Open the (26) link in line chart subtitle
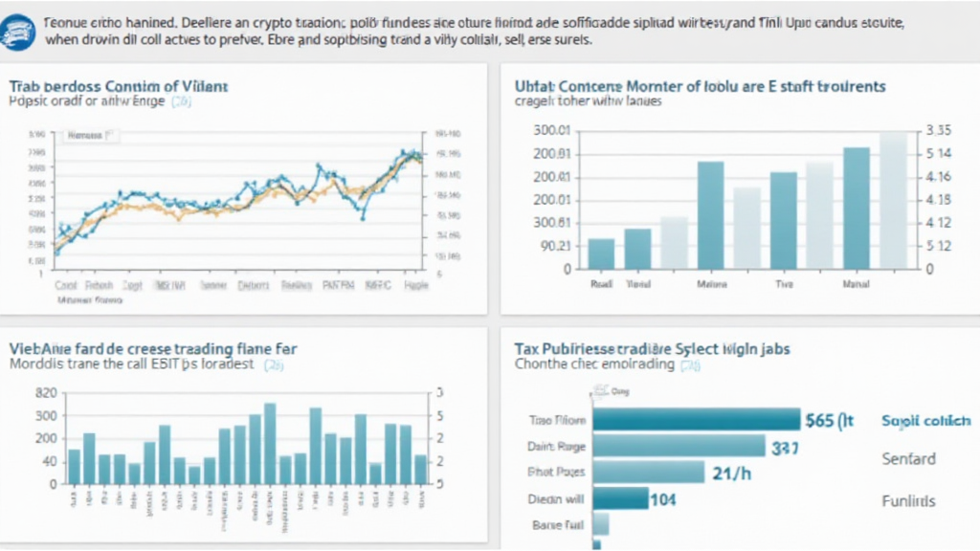The height and width of the screenshot is (551, 980). [x=181, y=100]
